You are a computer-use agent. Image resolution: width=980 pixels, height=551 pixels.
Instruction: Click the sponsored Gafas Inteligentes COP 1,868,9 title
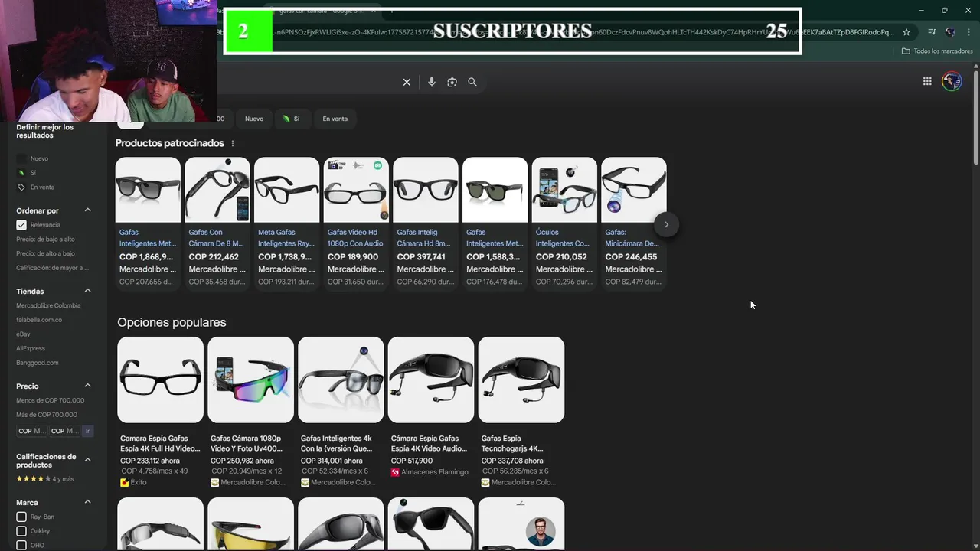point(148,238)
